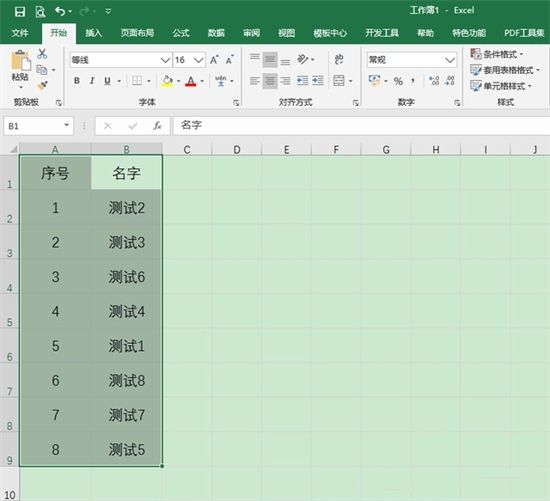Image resolution: width=550 pixels, height=501 pixels.
Task: Open the 审阅 Review tab
Action: 251,33
